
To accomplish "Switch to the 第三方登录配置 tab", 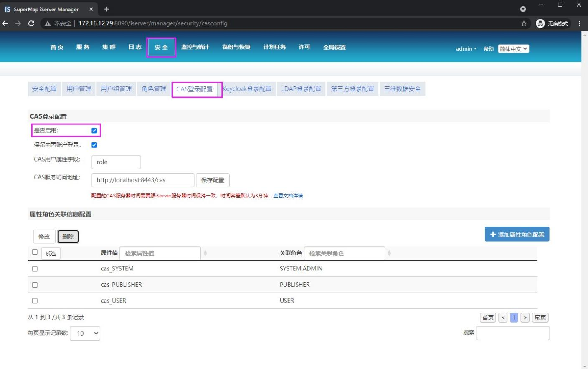I will point(352,89).
